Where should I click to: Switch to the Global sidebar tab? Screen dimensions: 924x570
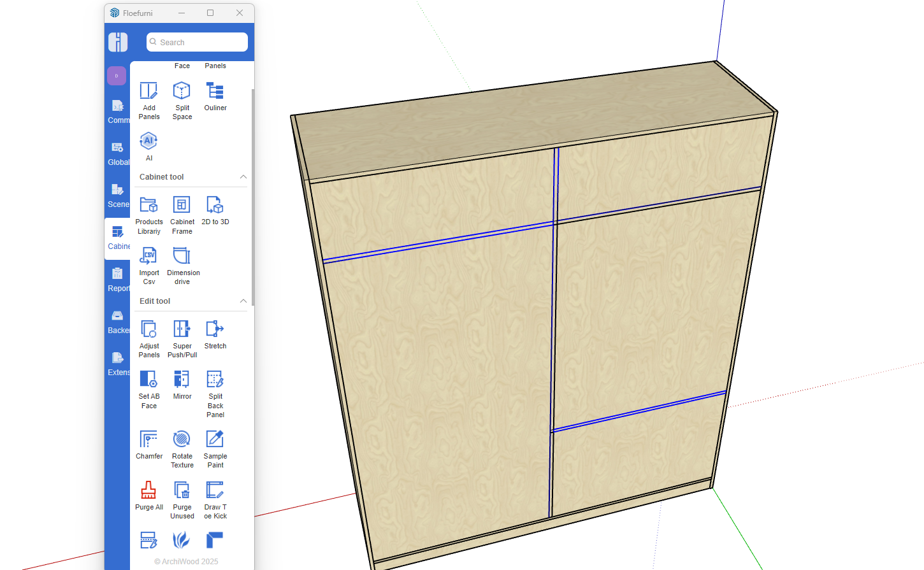pyautogui.click(x=118, y=153)
